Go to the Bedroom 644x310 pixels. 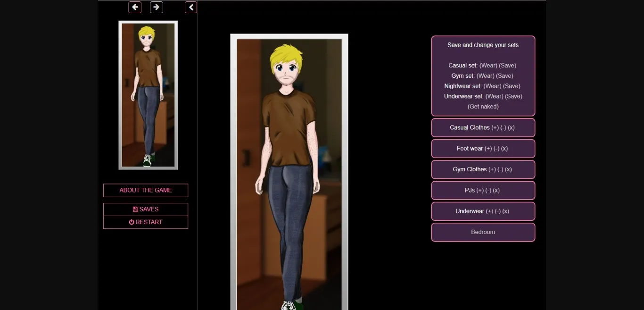[483, 232]
